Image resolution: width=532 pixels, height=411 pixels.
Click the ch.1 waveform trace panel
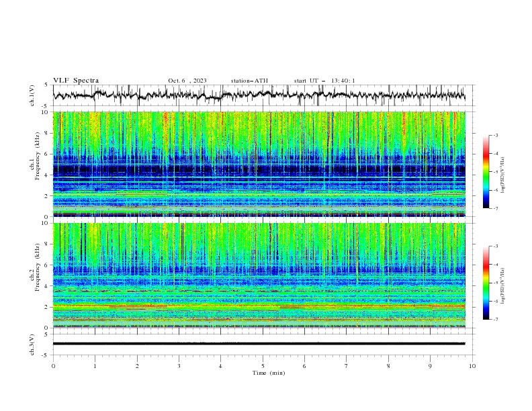tap(263, 95)
